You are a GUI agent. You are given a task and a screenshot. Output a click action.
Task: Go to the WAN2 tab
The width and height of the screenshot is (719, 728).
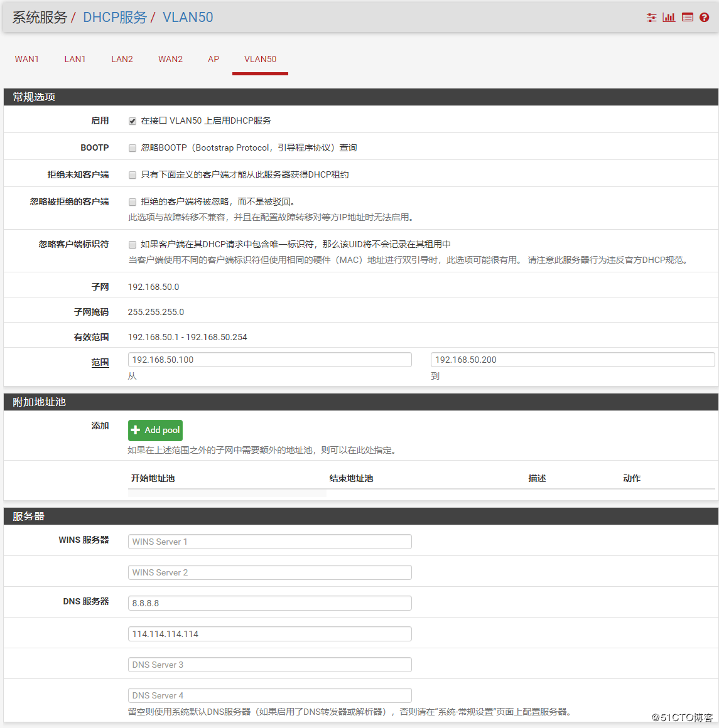pyautogui.click(x=170, y=59)
